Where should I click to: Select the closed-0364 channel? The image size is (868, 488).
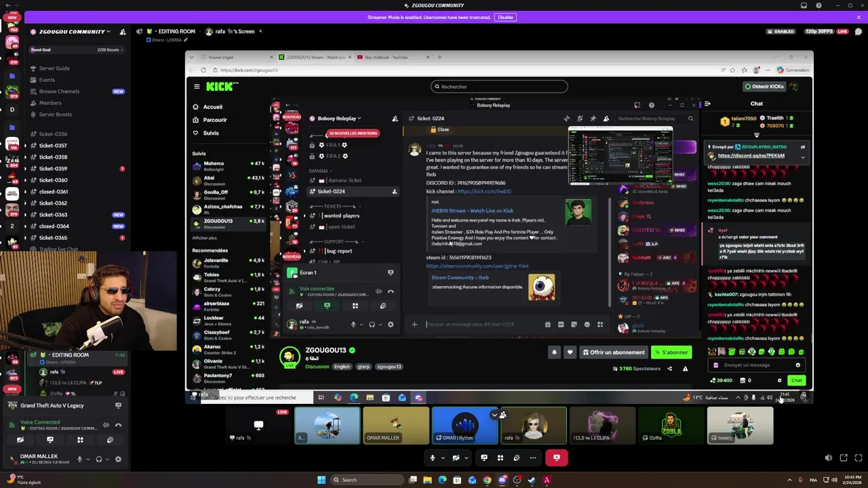pyautogui.click(x=53, y=226)
